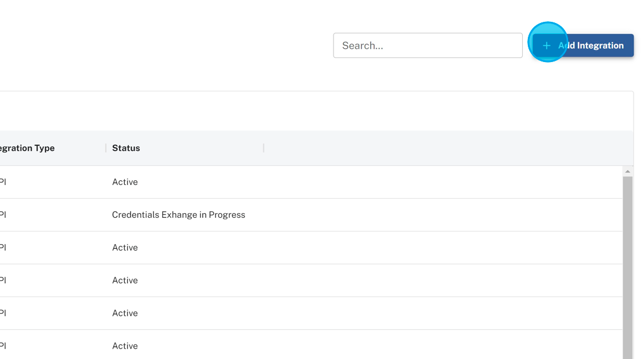Click the table's vertical scrollbar thumb

pyautogui.click(x=627, y=264)
